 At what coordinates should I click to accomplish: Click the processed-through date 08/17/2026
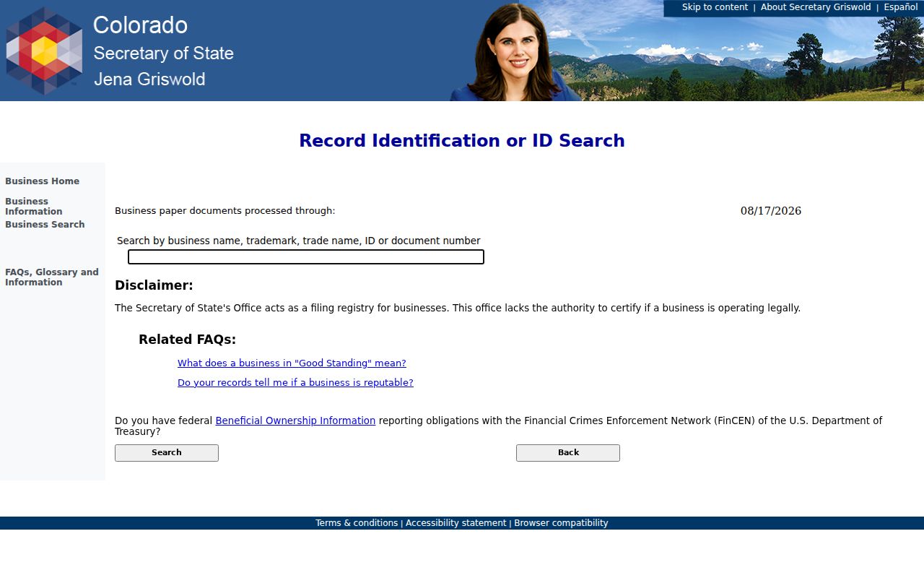771,211
